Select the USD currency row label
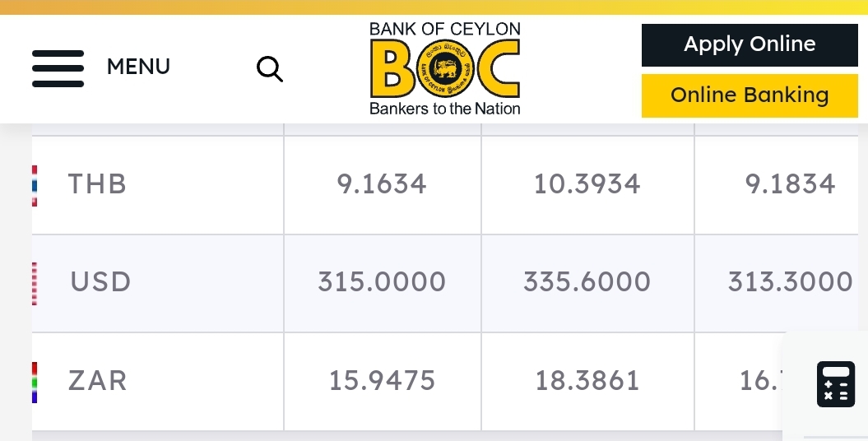This screenshot has width=868, height=441. 100,281
